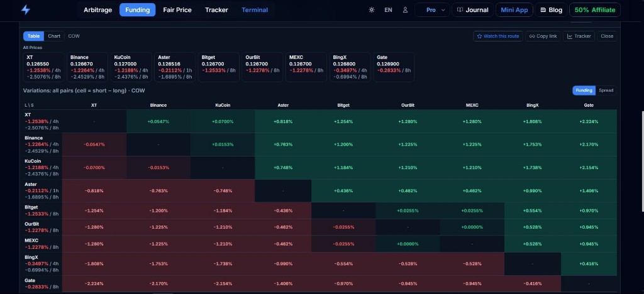Viewport: 644px width, 294px height.
Task: Select Funding in the Funding/Spread toggle
Action: click(584, 90)
